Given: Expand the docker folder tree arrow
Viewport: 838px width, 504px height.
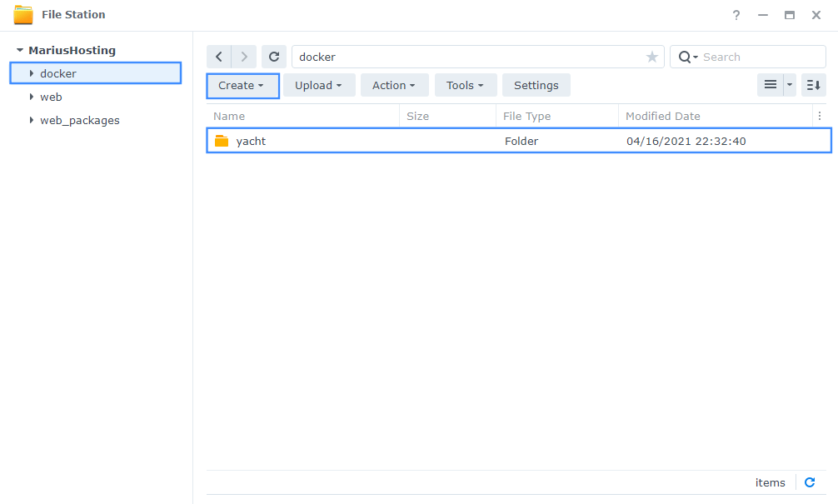Looking at the screenshot, I should pos(32,73).
